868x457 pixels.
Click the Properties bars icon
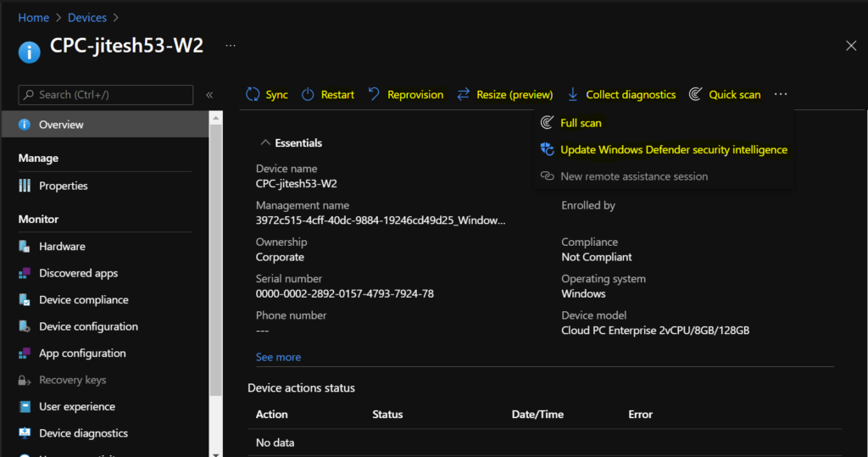click(25, 186)
